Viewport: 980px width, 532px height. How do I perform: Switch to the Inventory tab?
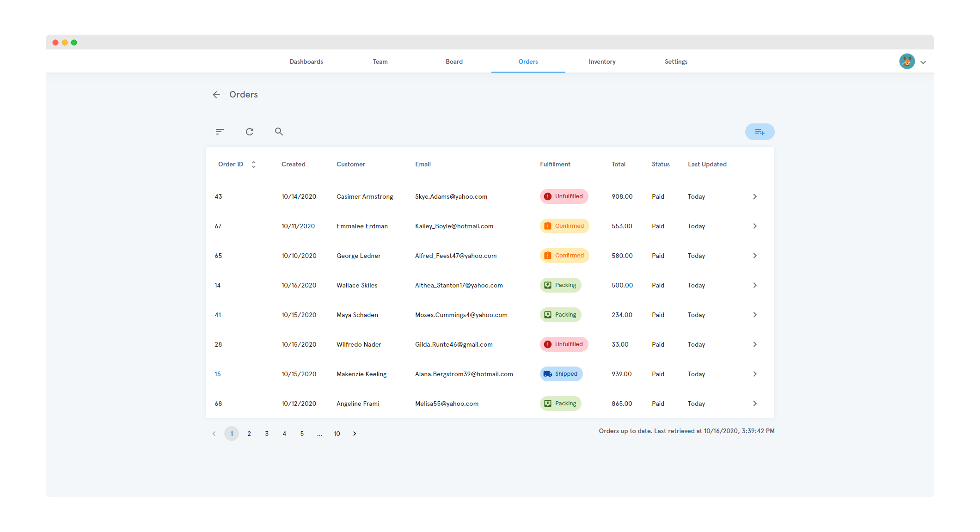[602, 61]
